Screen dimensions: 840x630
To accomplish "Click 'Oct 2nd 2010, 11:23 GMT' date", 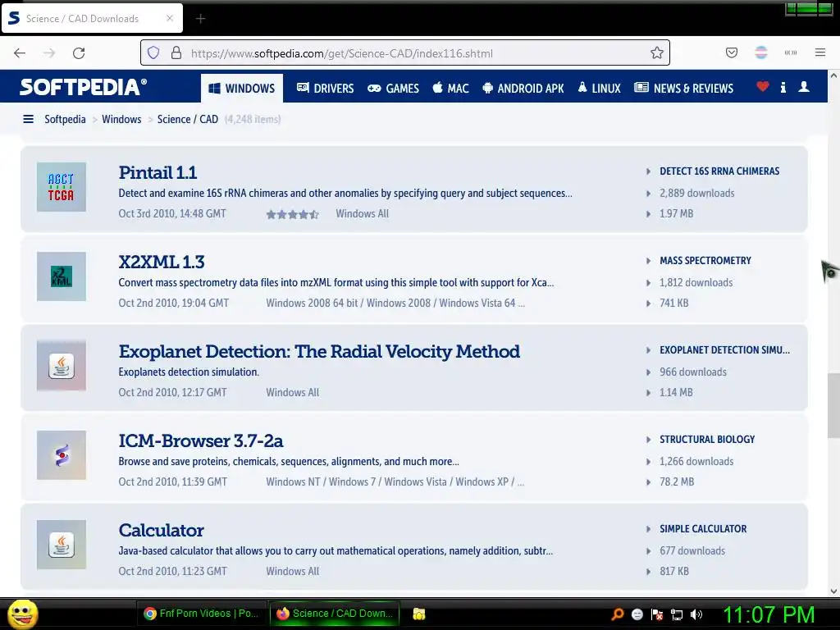I will click(x=172, y=572).
